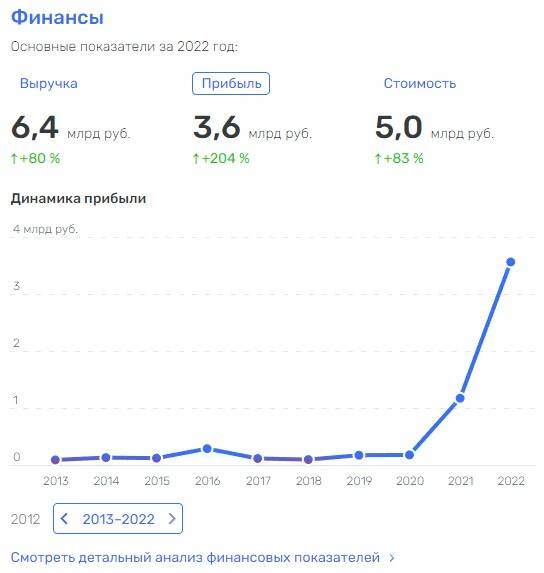This screenshot has height=573, width=544.
Task: Click the 2014 data point on chart
Action: [x=106, y=457]
